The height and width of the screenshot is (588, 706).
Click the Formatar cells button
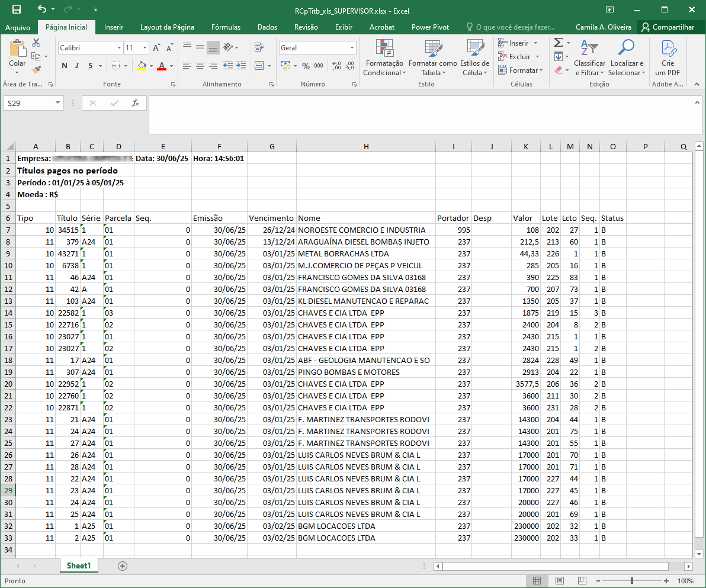(521, 70)
